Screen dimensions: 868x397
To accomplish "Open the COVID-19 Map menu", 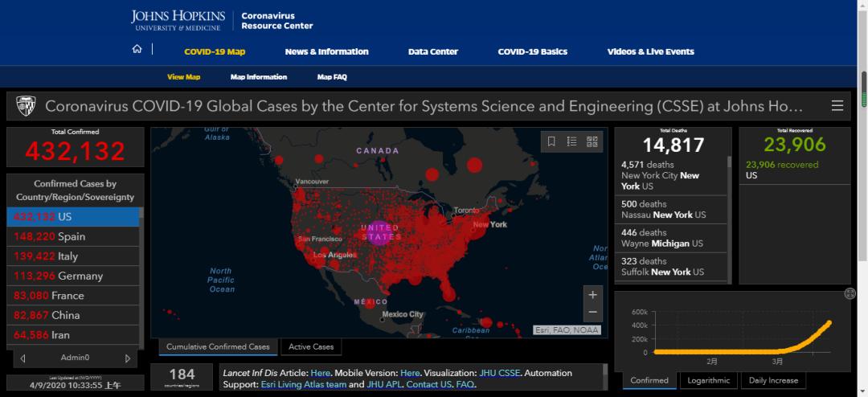I will (x=215, y=51).
